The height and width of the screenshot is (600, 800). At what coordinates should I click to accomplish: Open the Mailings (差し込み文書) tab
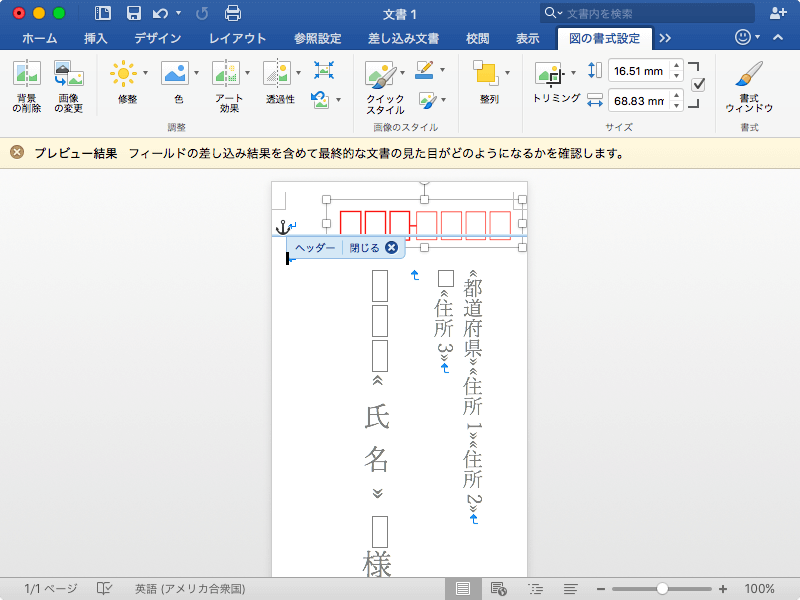[404, 38]
